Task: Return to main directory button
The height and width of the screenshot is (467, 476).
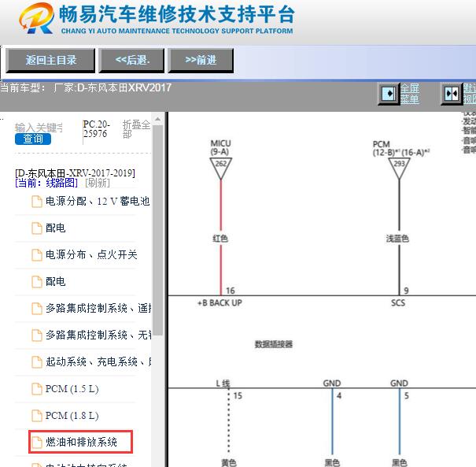Action: (x=50, y=60)
